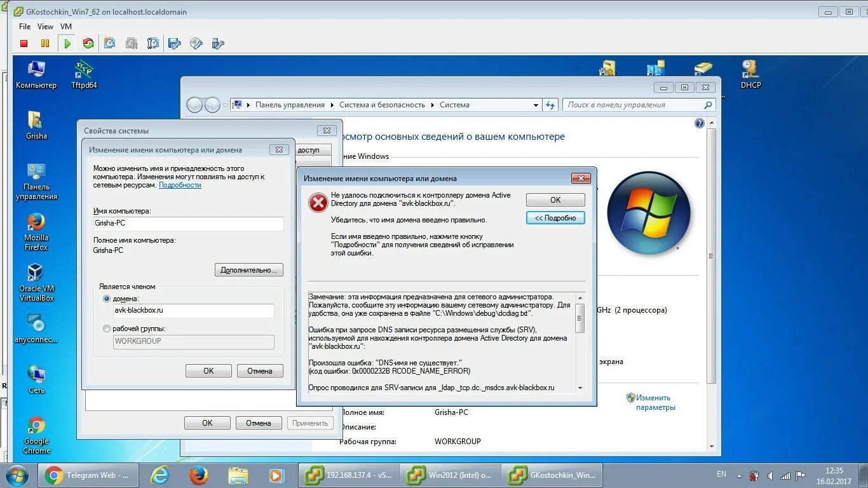Reset the VM using red-green arrows icon
868x488 pixels.
click(x=88, y=44)
